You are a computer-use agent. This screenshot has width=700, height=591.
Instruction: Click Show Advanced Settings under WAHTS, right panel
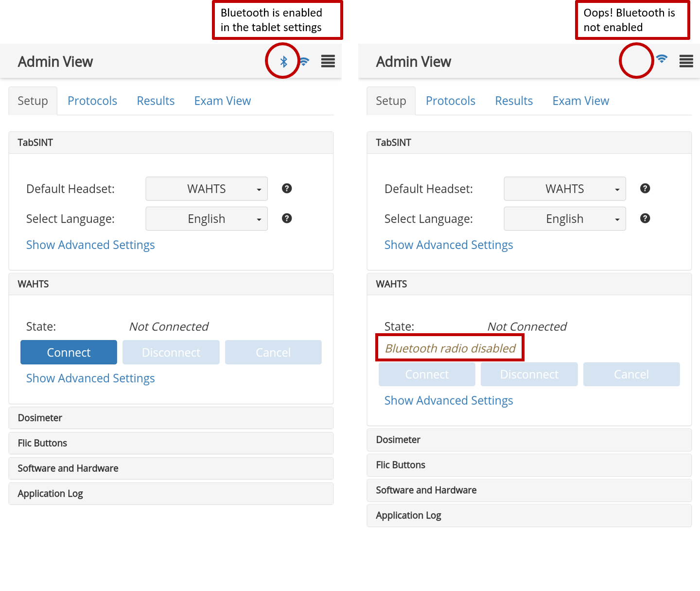[x=448, y=400]
